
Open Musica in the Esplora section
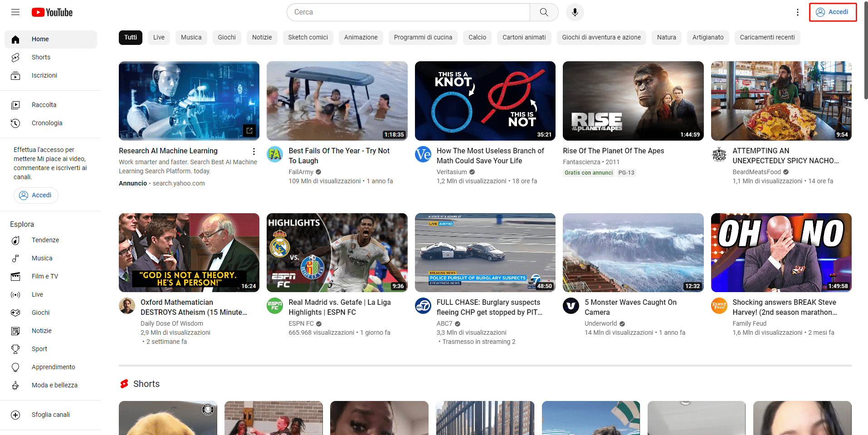pos(51,259)
